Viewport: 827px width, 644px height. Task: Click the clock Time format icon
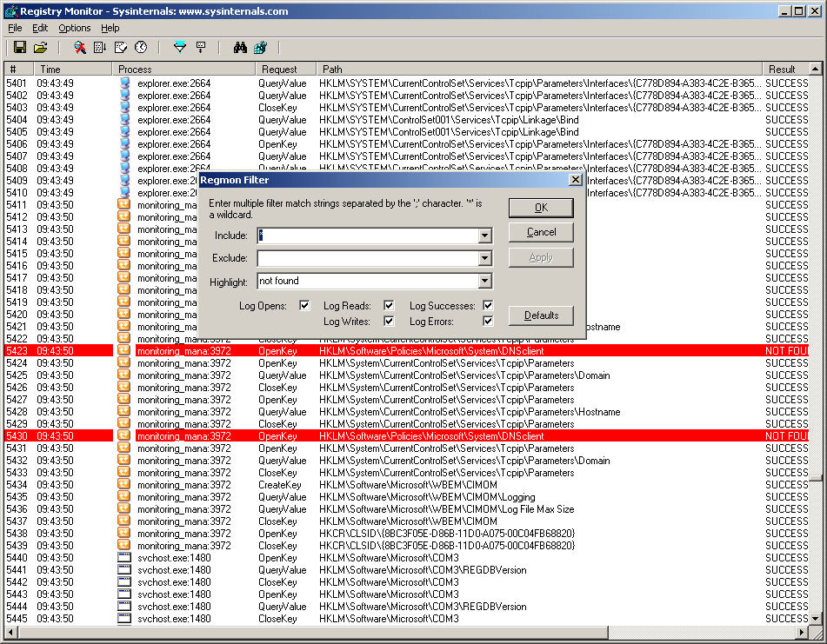[141, 48]
